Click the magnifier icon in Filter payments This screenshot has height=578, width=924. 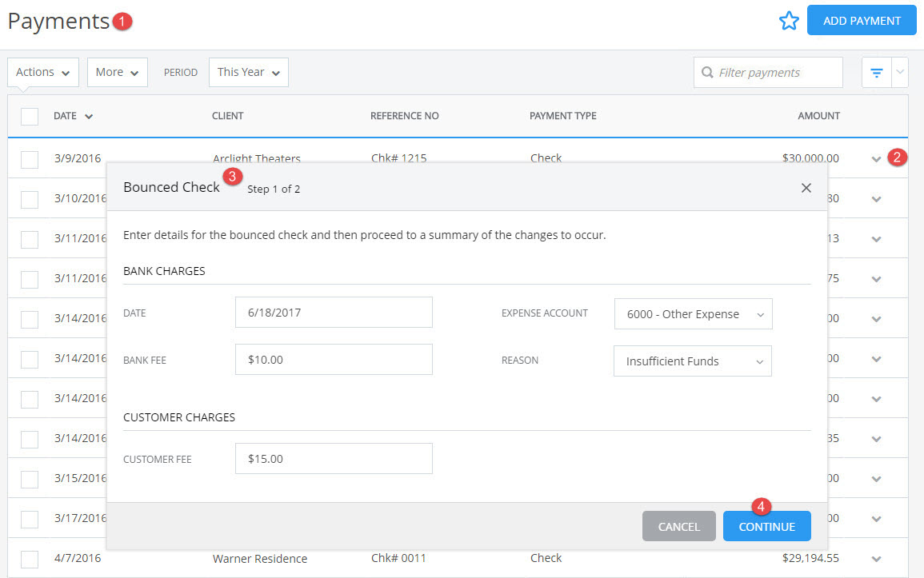pyautogui.click(x=707, y=72)
